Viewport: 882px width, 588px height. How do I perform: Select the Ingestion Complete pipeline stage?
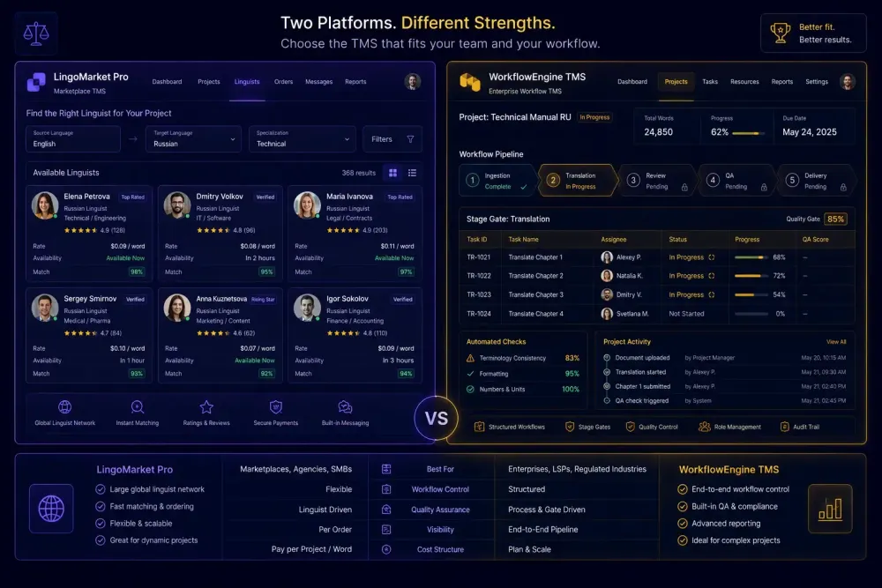click(x=497, y=181)
